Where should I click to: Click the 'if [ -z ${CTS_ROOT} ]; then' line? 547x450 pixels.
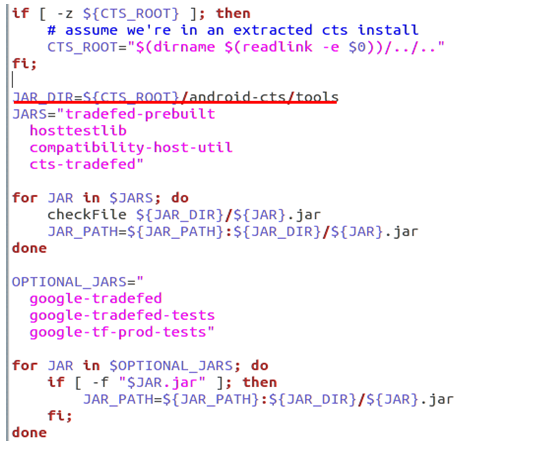point(131,14)
